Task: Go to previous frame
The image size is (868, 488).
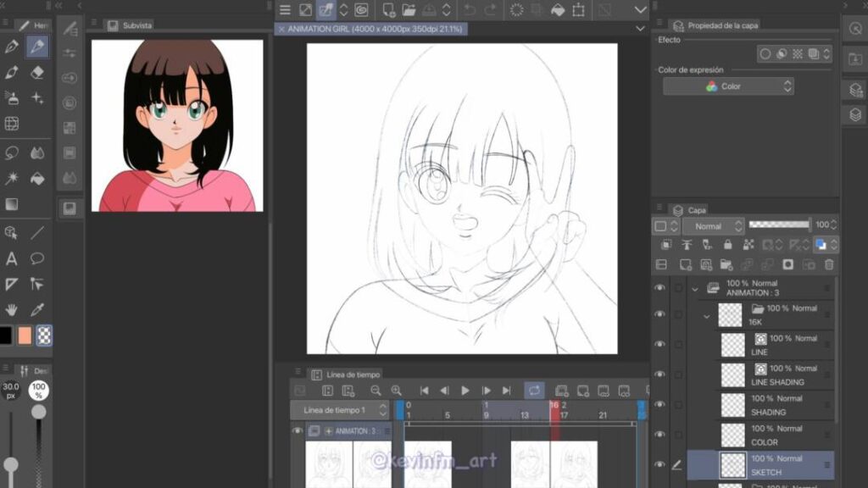Action: click(x=444, y=391)
